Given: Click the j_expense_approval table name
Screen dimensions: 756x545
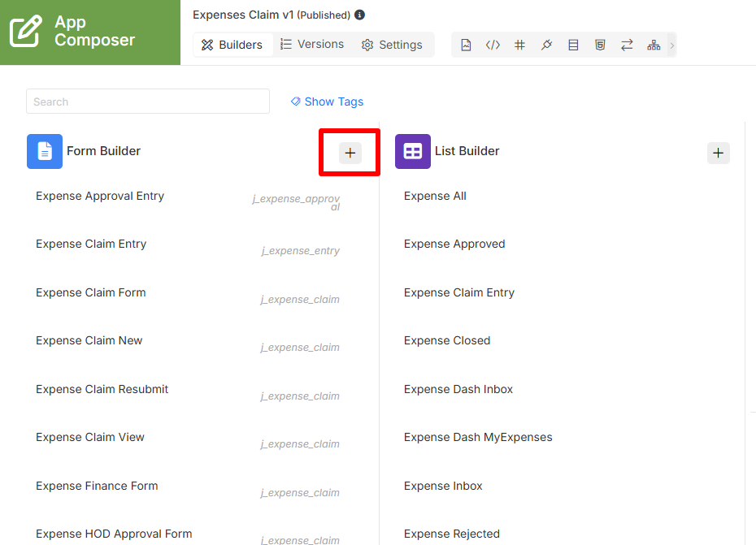Looking at the screenshot, I should (x=296, y=202).
